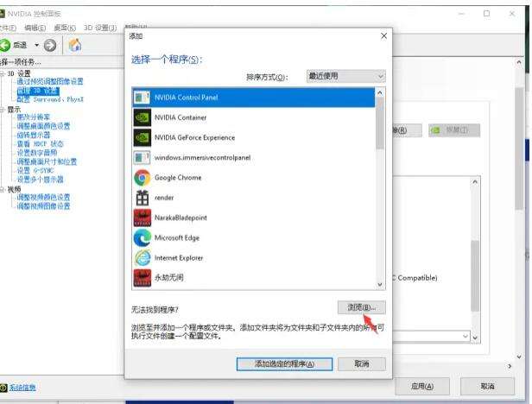Select Microsoft Edge program name
532x404 pixels.
[x=177, y=237]
